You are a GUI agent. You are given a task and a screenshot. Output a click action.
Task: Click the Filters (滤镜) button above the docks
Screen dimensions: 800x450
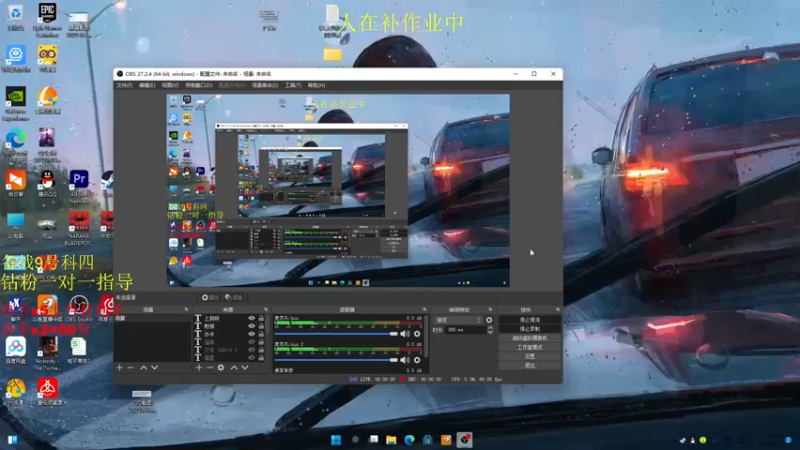[234, 297]
